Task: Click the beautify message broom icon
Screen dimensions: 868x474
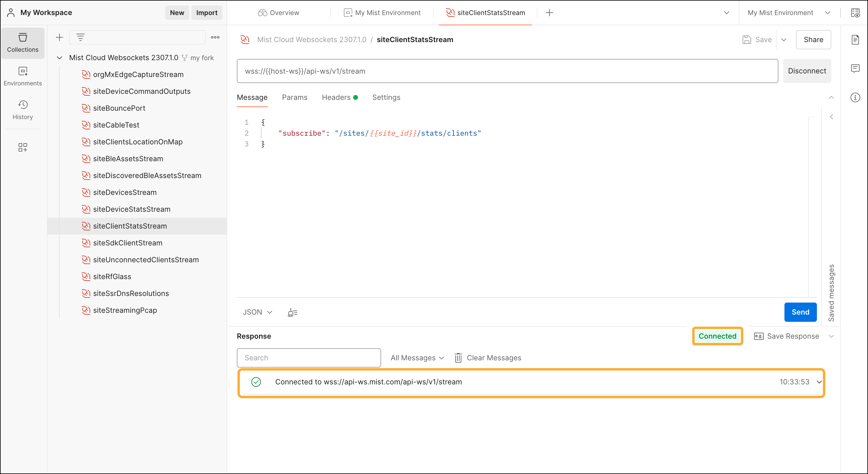Action: click(x=292, y=312)
